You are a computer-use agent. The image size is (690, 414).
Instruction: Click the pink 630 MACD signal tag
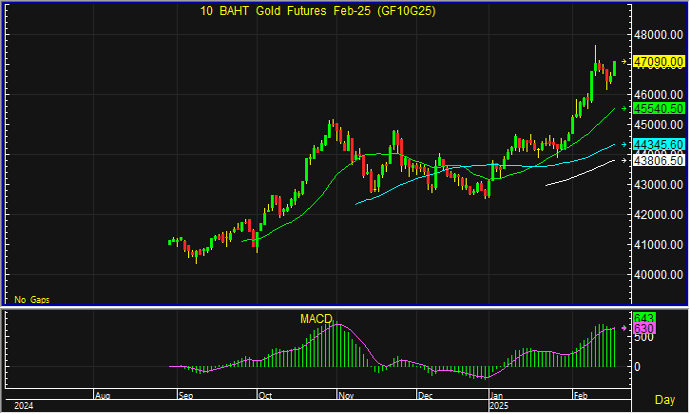[x=644, y=328]
